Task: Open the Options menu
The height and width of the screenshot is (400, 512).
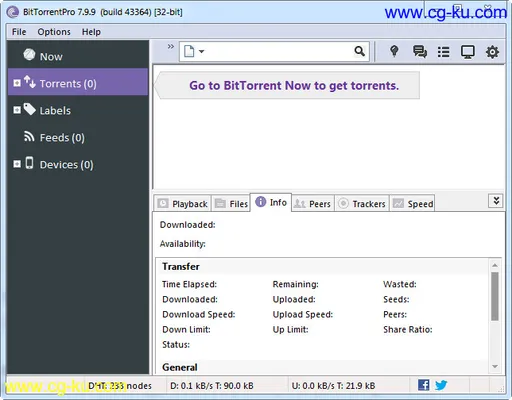Action: click(54, 32)
